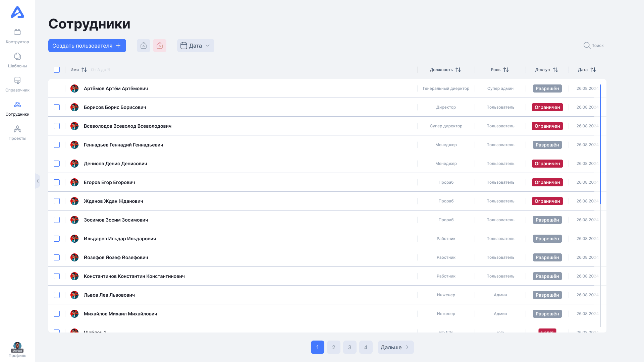
Task: Click the Дальше next-page button
Action: click(x=395, y=347)
